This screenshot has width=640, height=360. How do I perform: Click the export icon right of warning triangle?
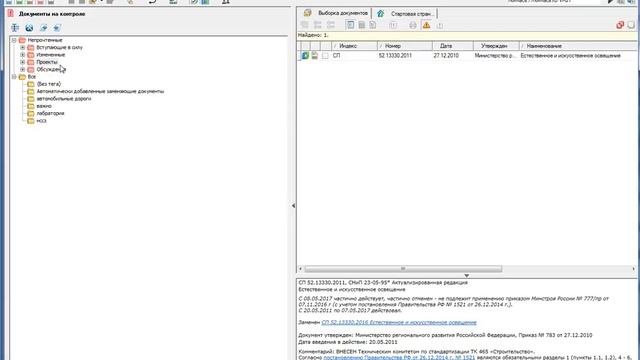click(x=440, y=25)
